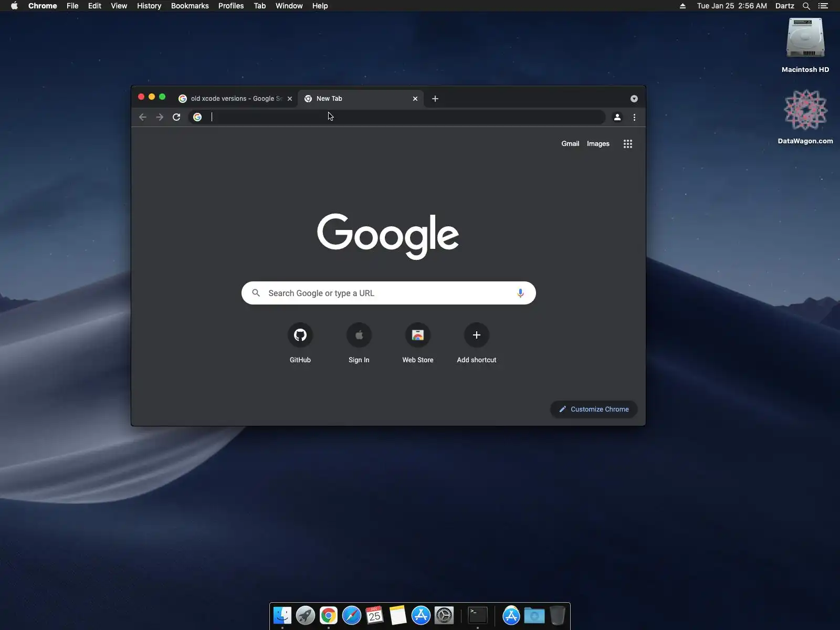
Task: Open Launchpad from the Dock
Action: tap(306, 615)
